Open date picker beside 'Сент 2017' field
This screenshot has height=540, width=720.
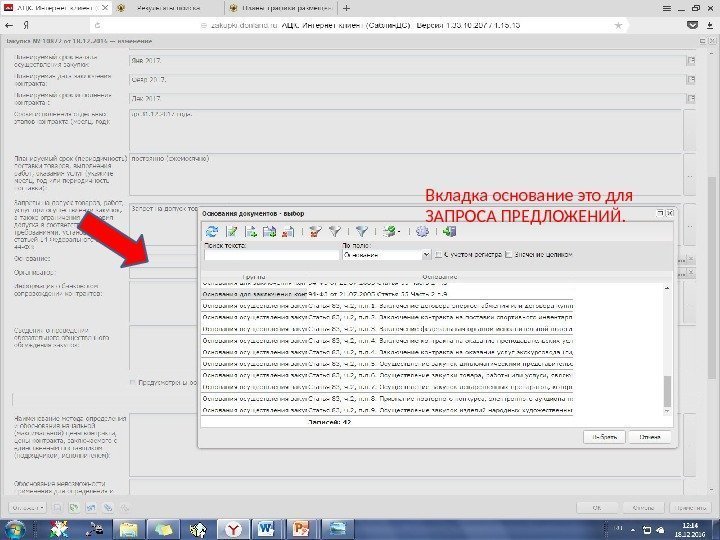[x=691, y=79]
